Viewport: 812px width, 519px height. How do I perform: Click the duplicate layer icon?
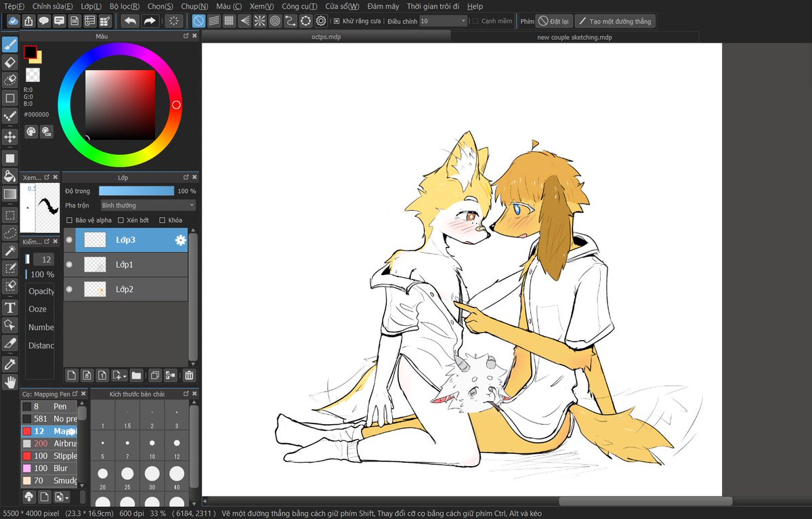pyautogui.click(x=154, y=375)
